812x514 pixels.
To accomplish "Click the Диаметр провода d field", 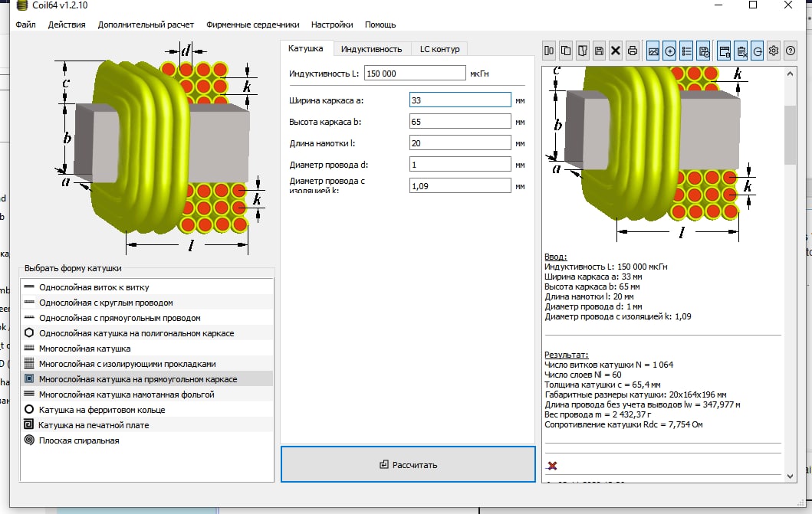I will [460, 165].
